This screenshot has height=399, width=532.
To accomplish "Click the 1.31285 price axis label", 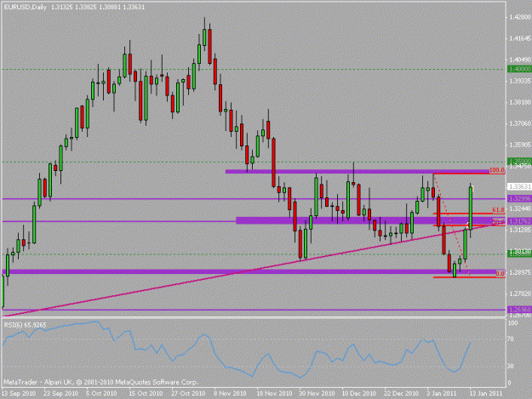I will point(520,231).
